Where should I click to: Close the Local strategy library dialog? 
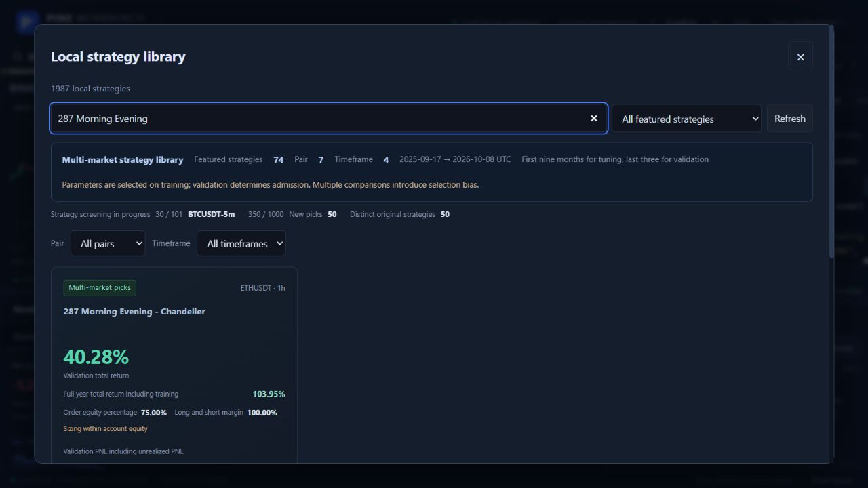click(800, 57)
